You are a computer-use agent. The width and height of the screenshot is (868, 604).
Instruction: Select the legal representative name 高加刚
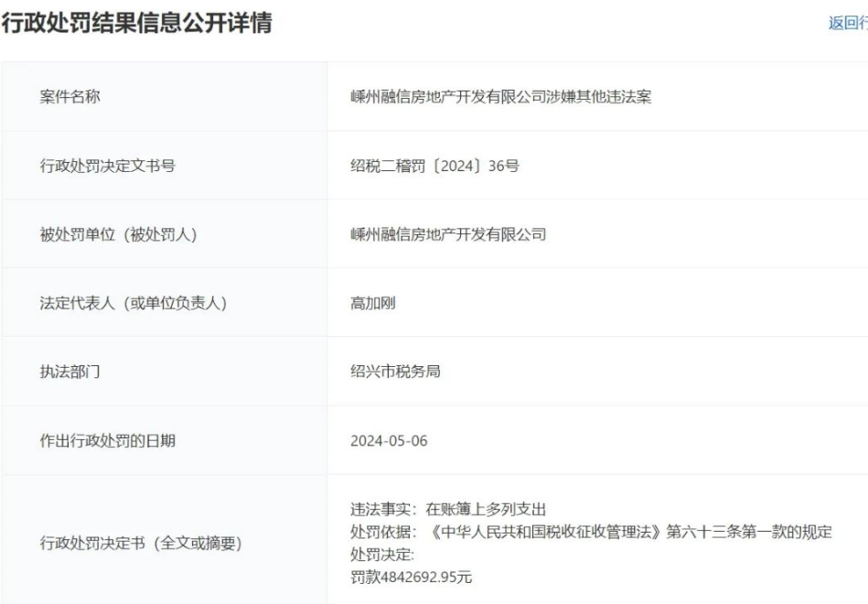pyautogui.click(x=372, y=303)
